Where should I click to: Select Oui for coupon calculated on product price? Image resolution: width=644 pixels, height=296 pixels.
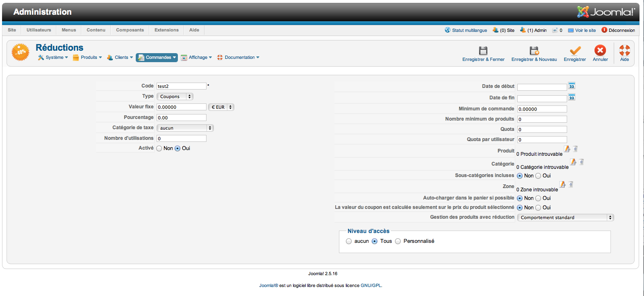click(538, 208)
